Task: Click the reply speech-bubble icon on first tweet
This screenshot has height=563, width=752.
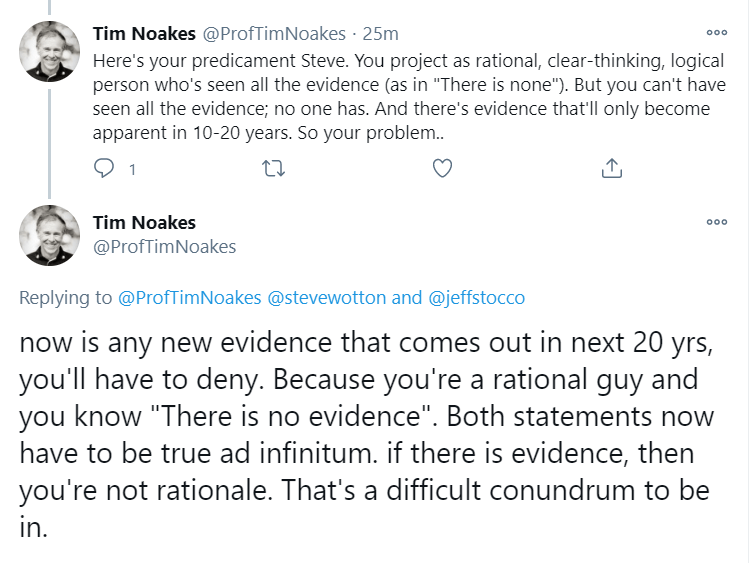Action: tap(104, 169)
